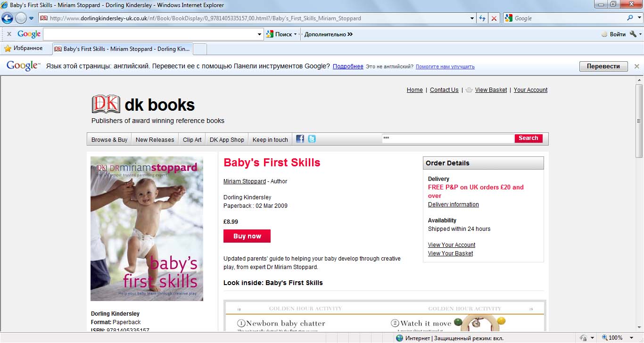Open a new blank tab
Viewport: 644px width, 343px height.
pyautogui.click(x=200, y=49)
